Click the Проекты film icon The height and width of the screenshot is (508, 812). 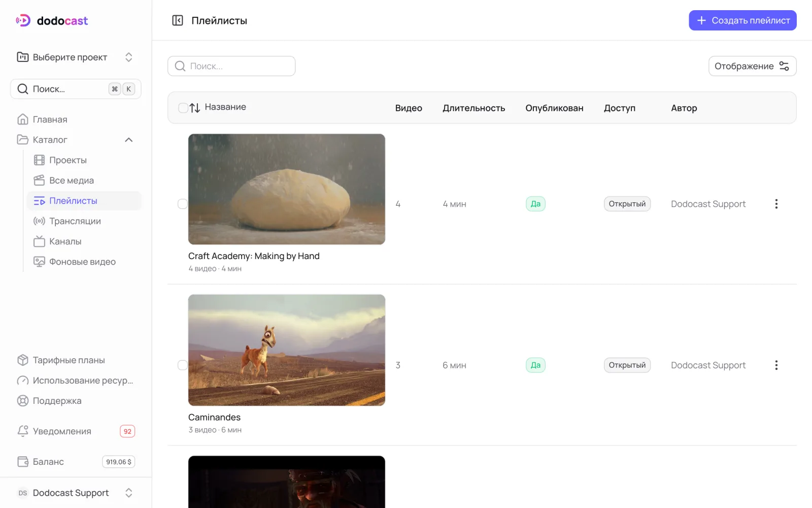[39, 160]
